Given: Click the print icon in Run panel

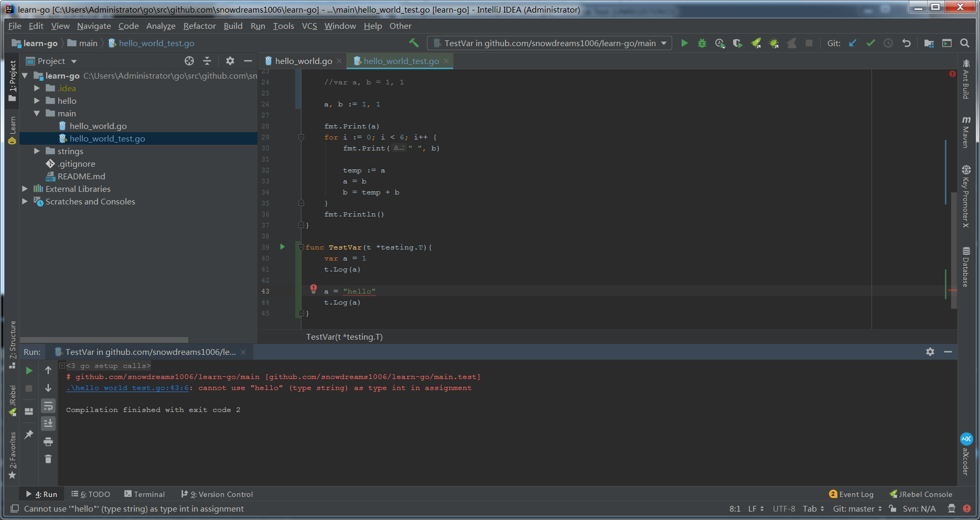Looking at the screenshot, I should 48,441.
